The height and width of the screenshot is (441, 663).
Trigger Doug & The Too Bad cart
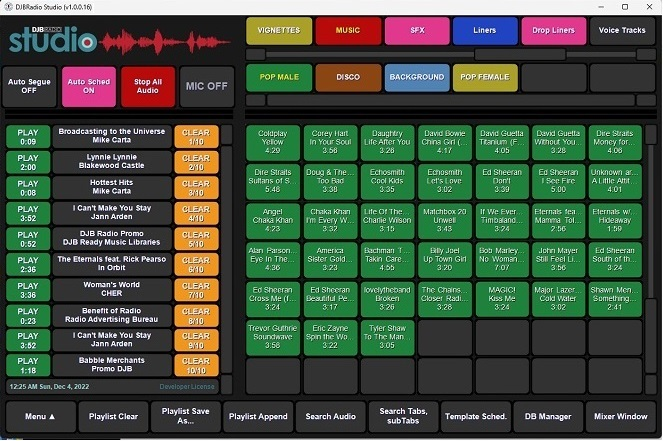330,181
